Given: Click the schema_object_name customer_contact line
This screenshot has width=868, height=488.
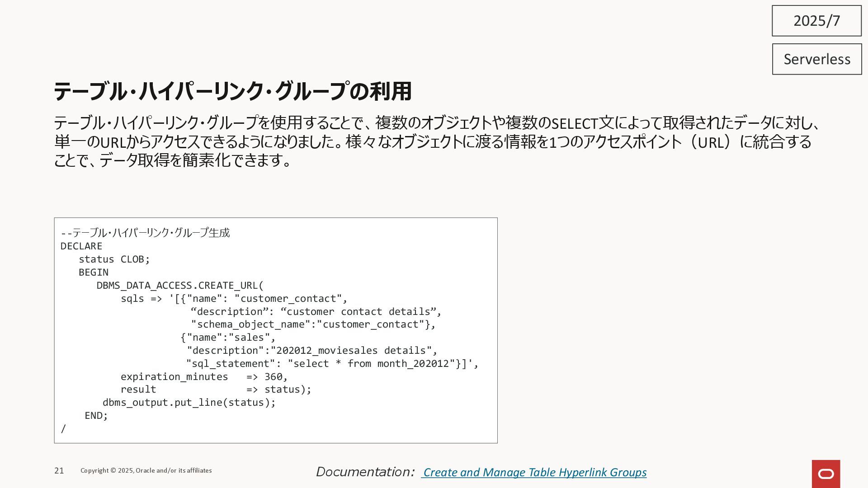Looking at the screenshot, I should click(x=312, y=324).
